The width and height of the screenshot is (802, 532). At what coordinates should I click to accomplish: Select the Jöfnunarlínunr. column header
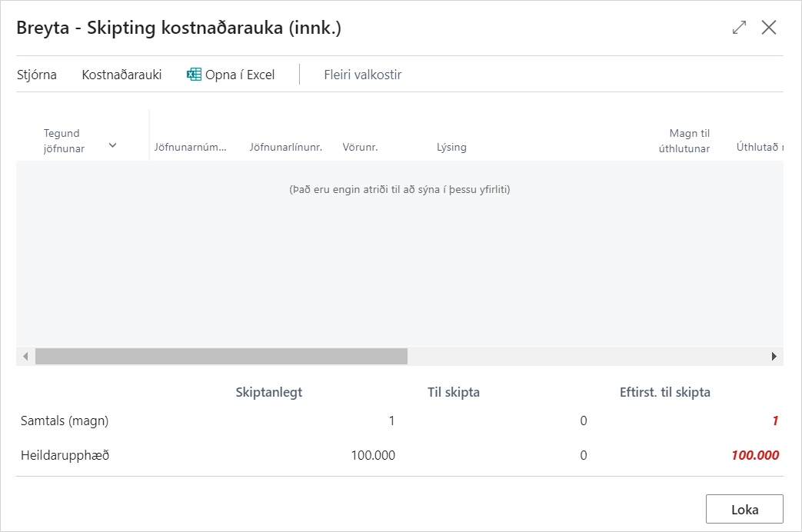[285, 147]
